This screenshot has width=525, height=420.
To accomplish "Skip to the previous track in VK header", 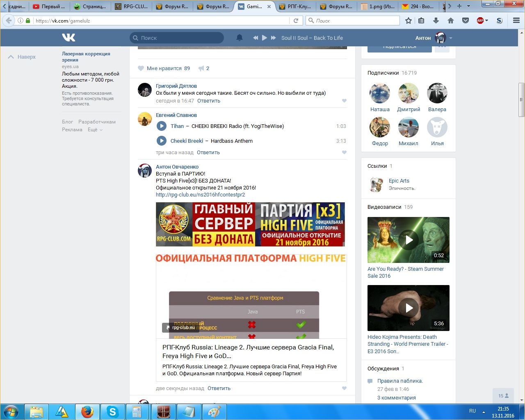I will click(x=256, y=38).
